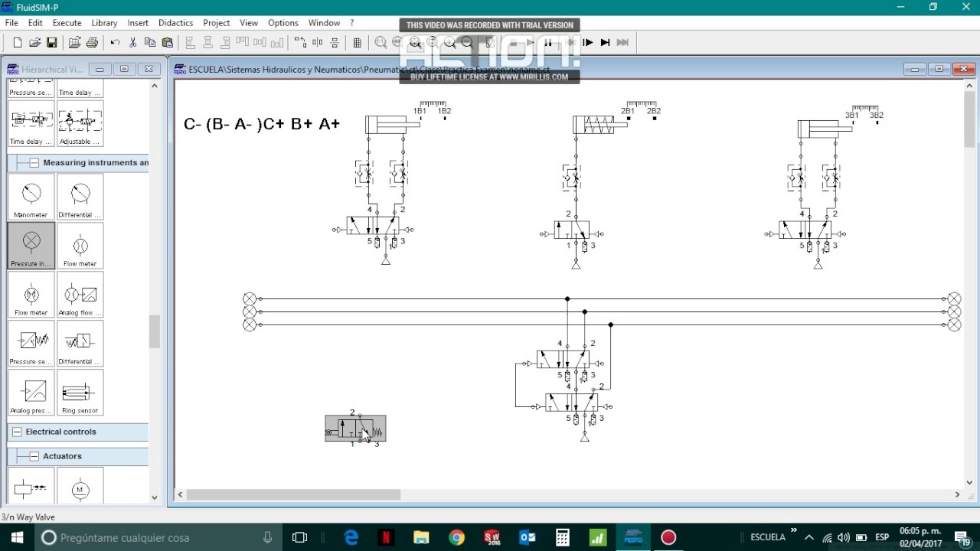Image resolution: width=980 pixels, height=551 pixels.
Task: Pick the Flow meter beside Analog flow meter
Action: coord(31,295)
